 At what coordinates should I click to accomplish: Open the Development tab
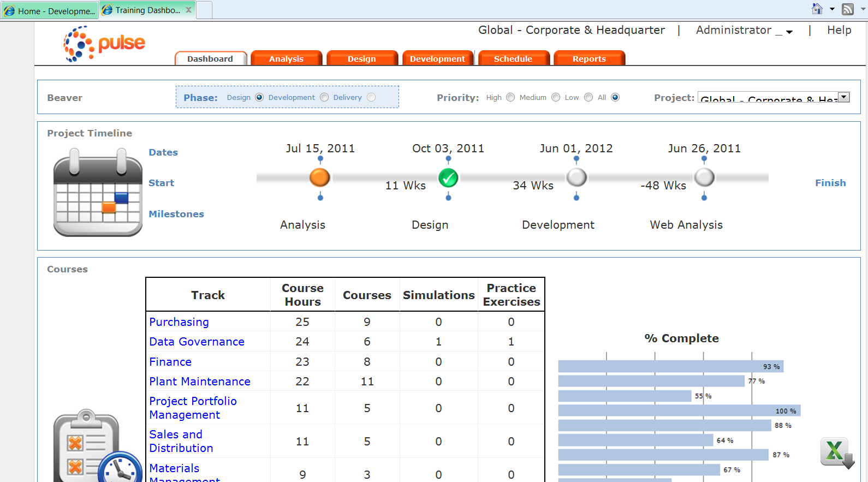[437, 58]
